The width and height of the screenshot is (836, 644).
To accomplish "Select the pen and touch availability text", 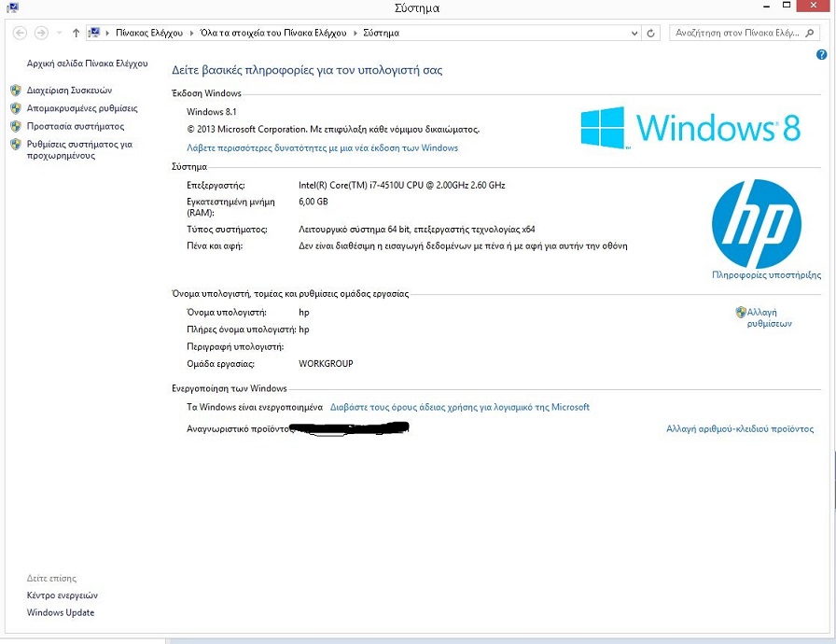I will click(463, 245).
